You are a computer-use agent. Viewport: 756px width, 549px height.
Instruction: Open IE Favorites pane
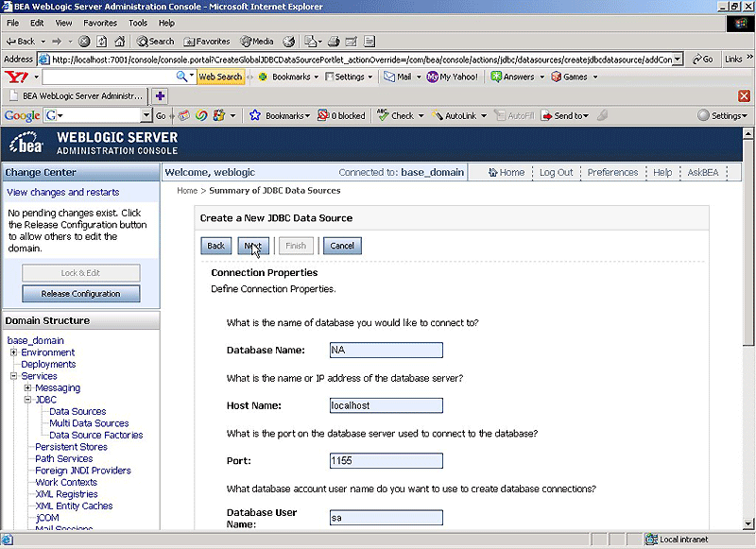(x=207, y=42)
